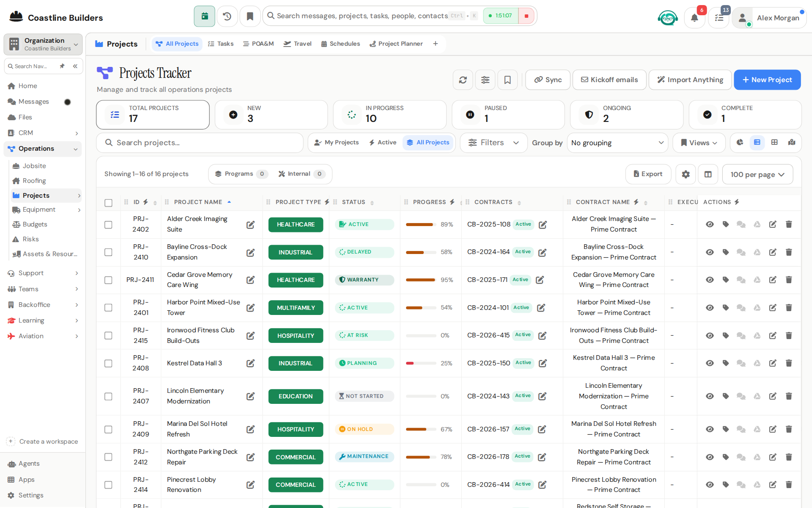Click the Export button
The width and height of the screenshot is (812, 508).
coord(648,174)
